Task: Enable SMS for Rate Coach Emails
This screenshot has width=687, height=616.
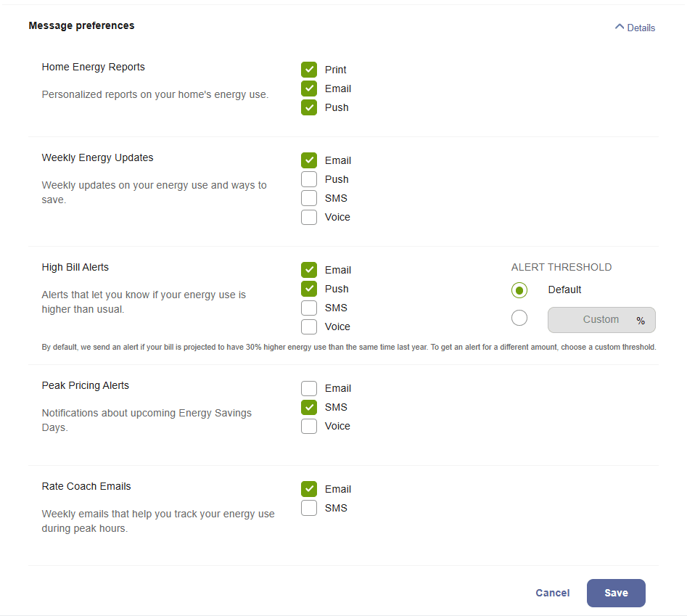Action: [309, 508]
